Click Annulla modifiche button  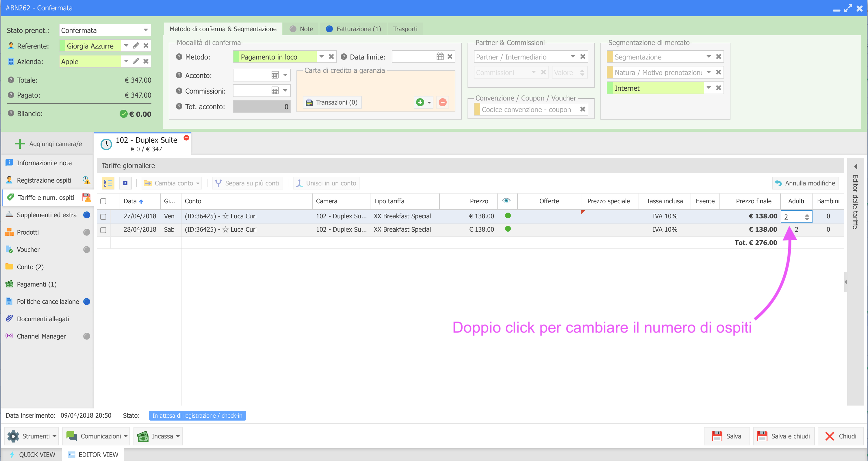[x=805, y=183]
